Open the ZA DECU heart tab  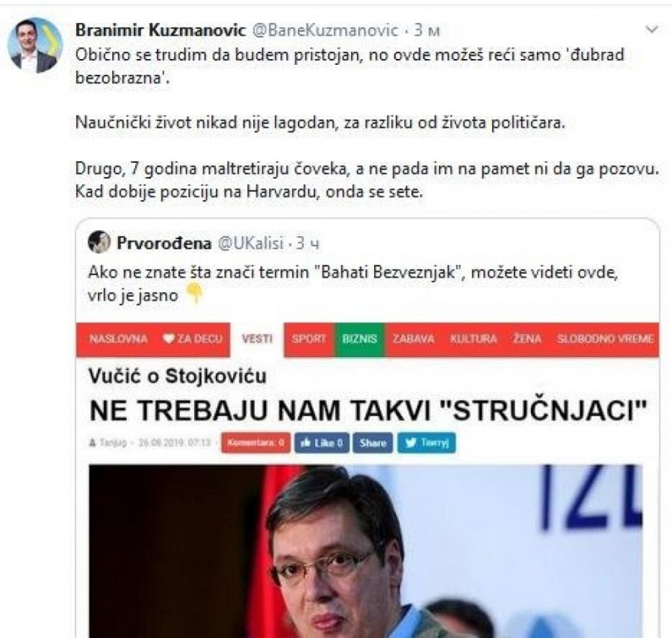(193, 339)
